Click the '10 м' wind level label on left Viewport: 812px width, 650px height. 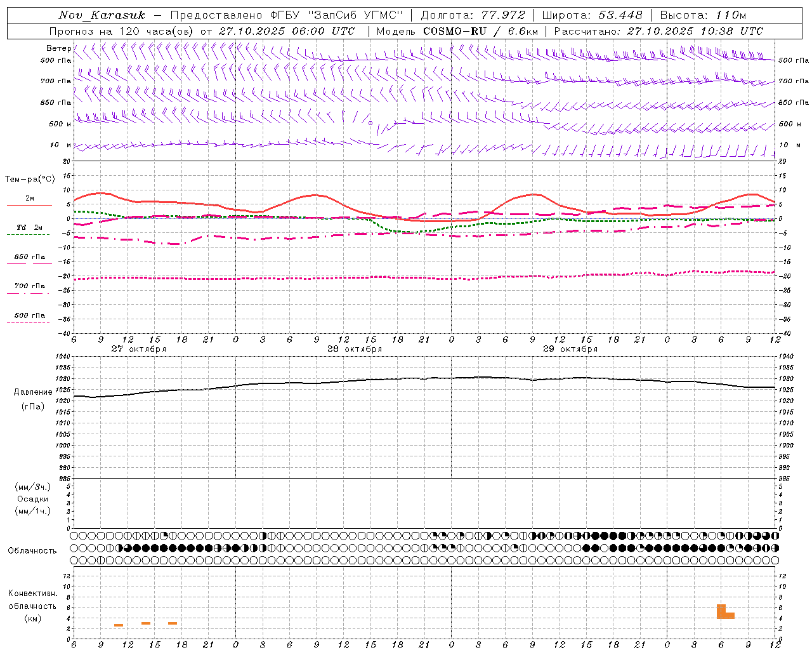pyautogui.click(x=61, y=145)
